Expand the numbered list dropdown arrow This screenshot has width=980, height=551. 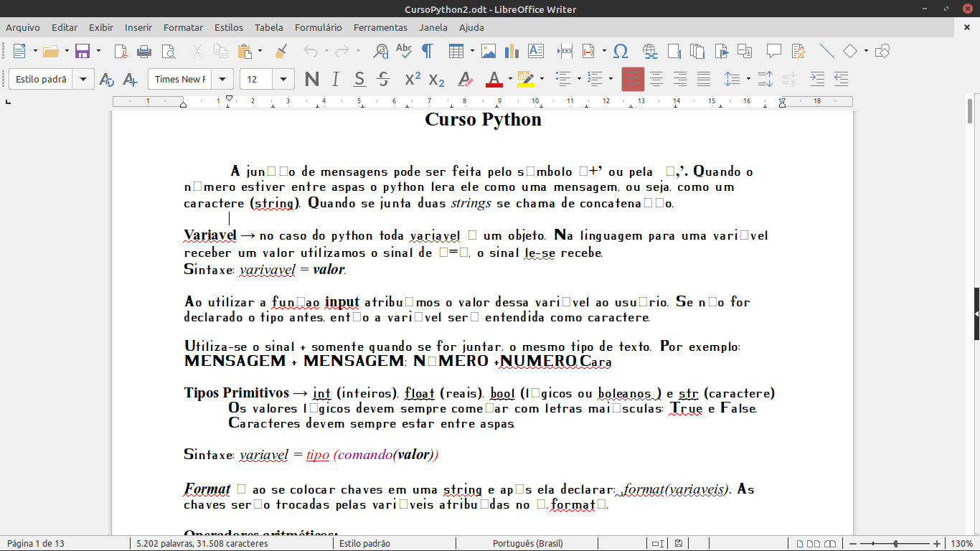(611, 79)
